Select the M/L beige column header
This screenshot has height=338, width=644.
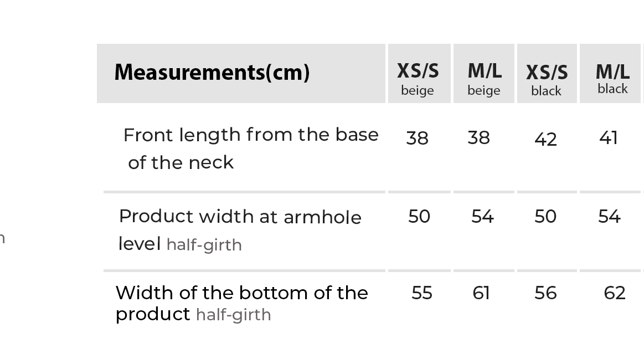pos(484,77)
